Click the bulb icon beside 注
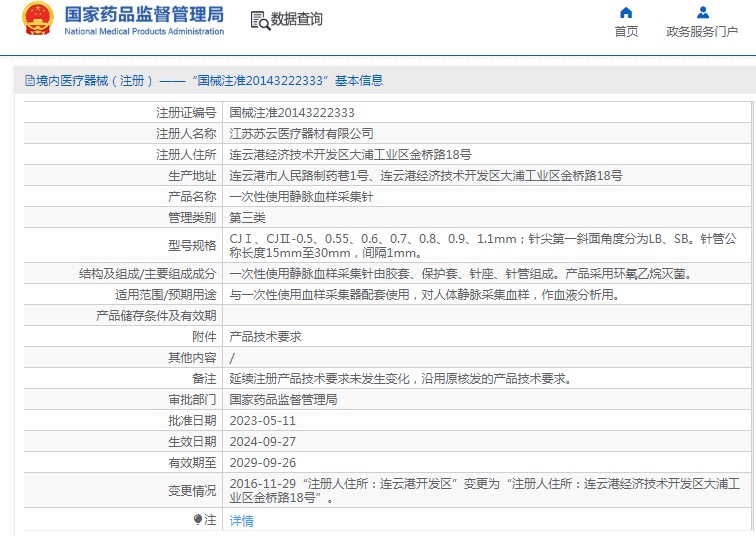The image size is (756, 536). (198, 519)
